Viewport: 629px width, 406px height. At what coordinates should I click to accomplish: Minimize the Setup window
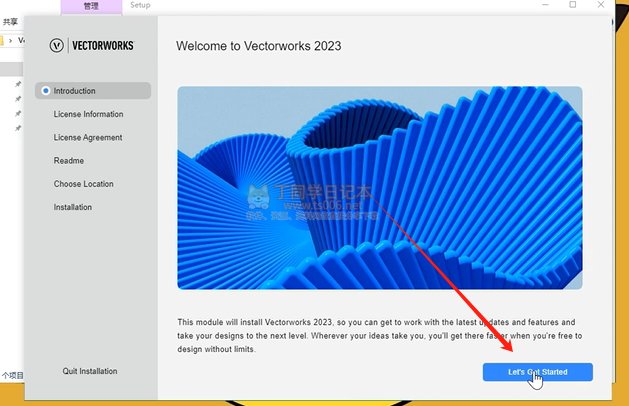coord(545,5)
